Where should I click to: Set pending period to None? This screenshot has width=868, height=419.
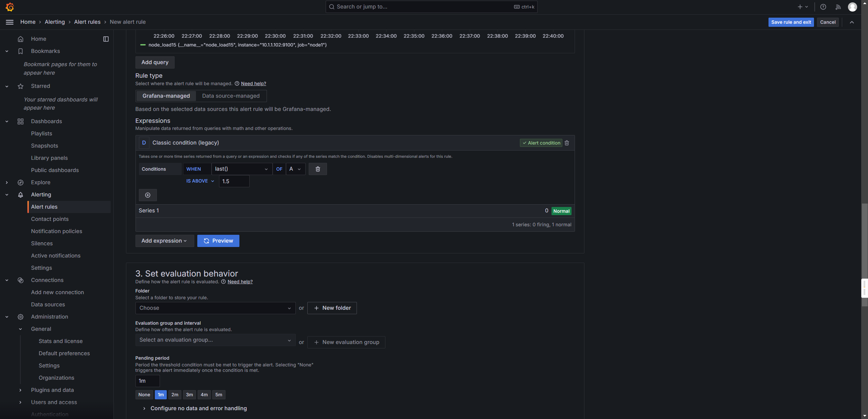coord(144,395)
